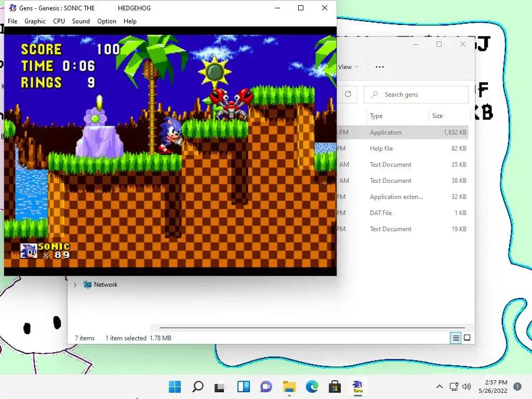Click the Search gens input field
Image resolution: width=532 pixels, height=399 pixels.
click(x=416, y=95)
